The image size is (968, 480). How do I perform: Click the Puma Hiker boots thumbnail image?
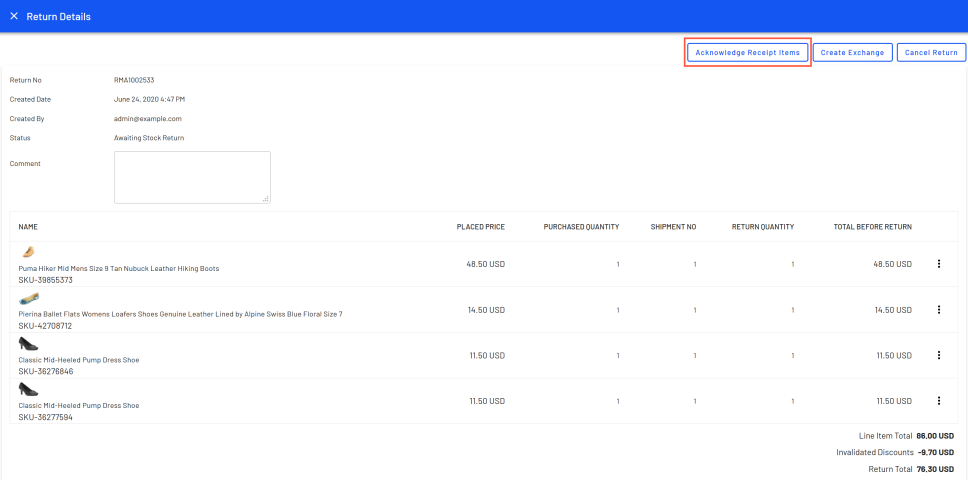click(x=28, y=252)
